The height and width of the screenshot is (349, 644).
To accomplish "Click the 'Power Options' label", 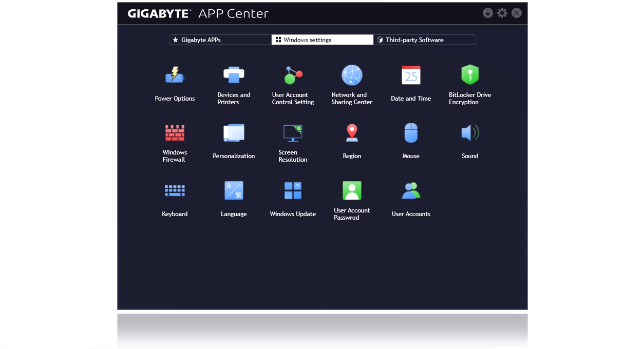I will pos(175,99).
